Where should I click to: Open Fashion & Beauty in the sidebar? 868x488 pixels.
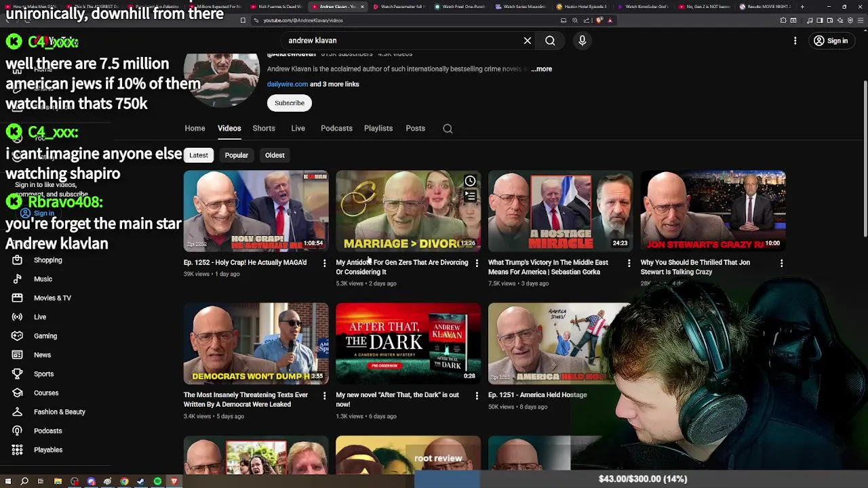60,412
